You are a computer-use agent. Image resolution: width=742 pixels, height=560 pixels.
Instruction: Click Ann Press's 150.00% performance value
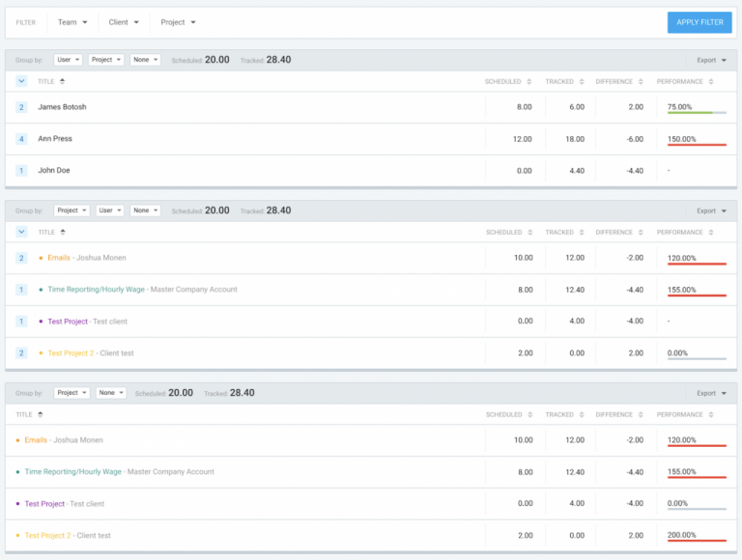(681, 139)
